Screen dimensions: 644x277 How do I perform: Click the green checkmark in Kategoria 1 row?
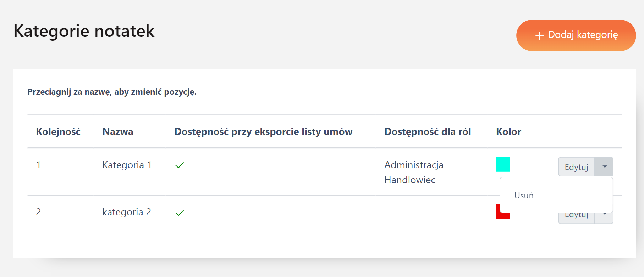pyautogui.click(x=180, y=165)
